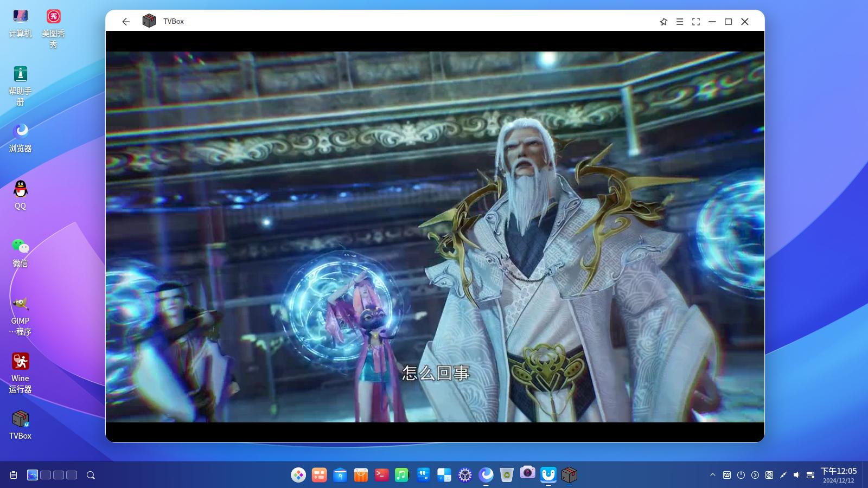Open the green music player in dock
The image size is (868, 488).
(x=402, y=475)
